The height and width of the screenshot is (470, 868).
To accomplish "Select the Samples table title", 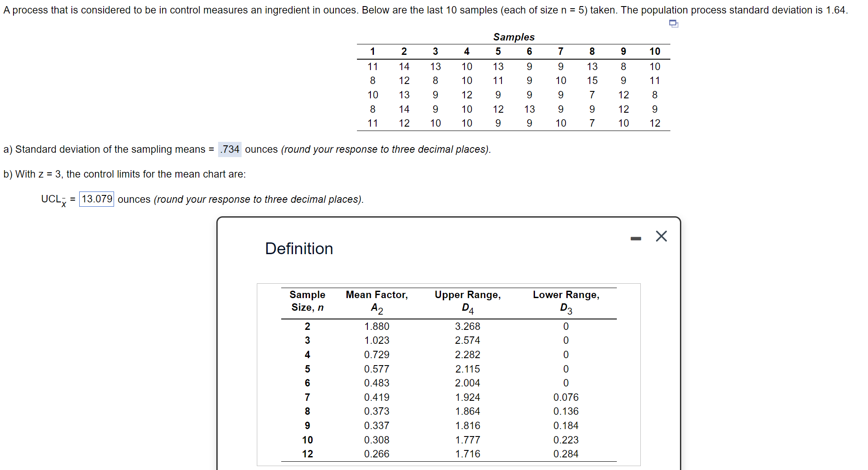I will tap(514, 37).
